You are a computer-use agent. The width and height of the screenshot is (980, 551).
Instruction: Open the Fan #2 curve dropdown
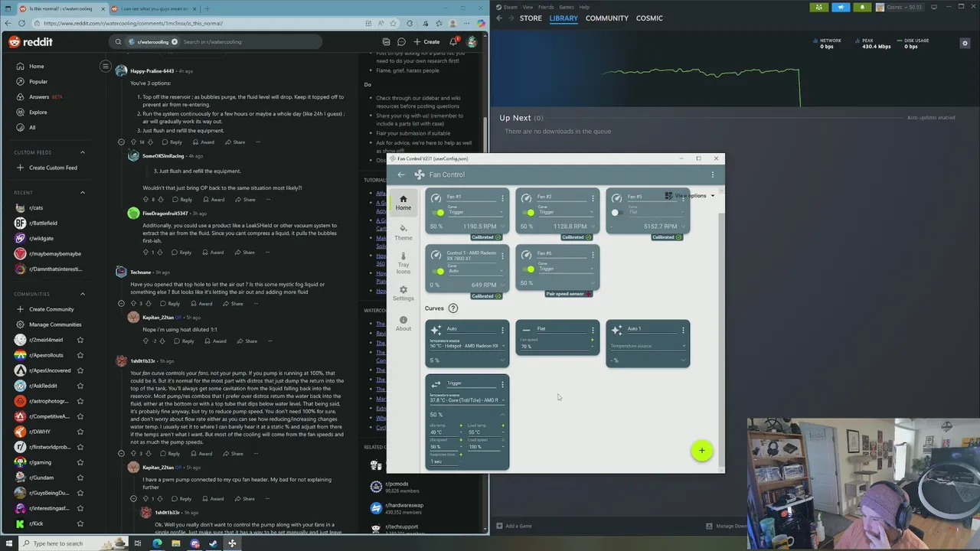pos(565,211)
